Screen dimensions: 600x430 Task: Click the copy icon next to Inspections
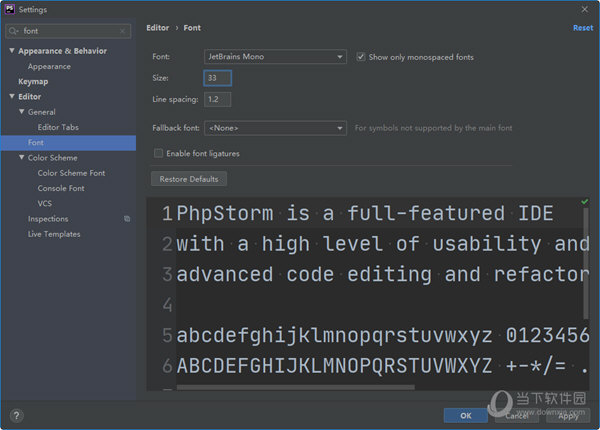127,219
